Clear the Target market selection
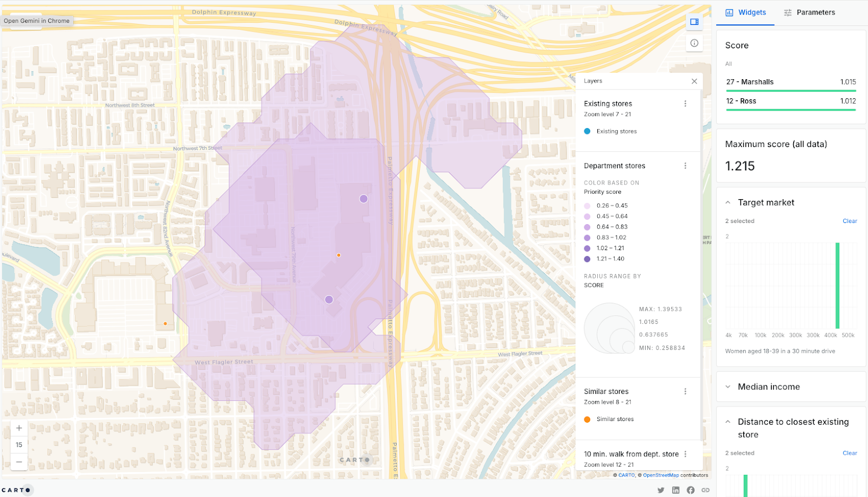 pos(850,221)
